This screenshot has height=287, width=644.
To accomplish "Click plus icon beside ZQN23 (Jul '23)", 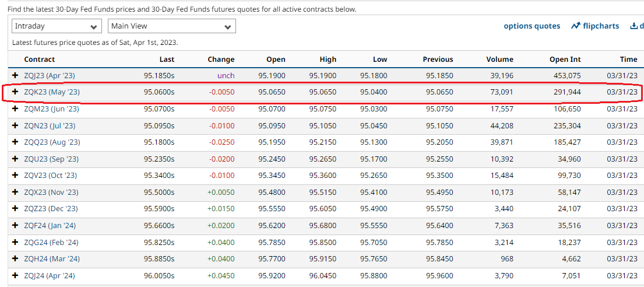I will pos(16,125).
